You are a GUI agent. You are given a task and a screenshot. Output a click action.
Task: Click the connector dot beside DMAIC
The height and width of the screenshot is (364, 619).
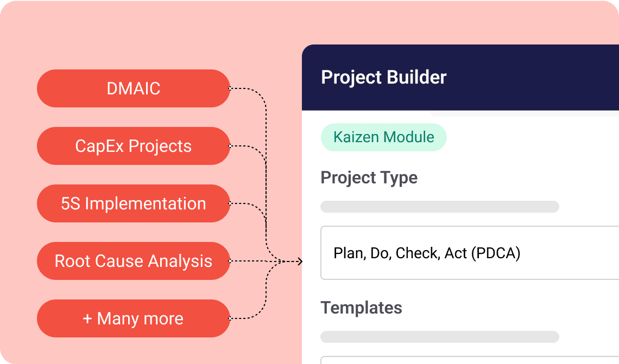click(230, 88)
